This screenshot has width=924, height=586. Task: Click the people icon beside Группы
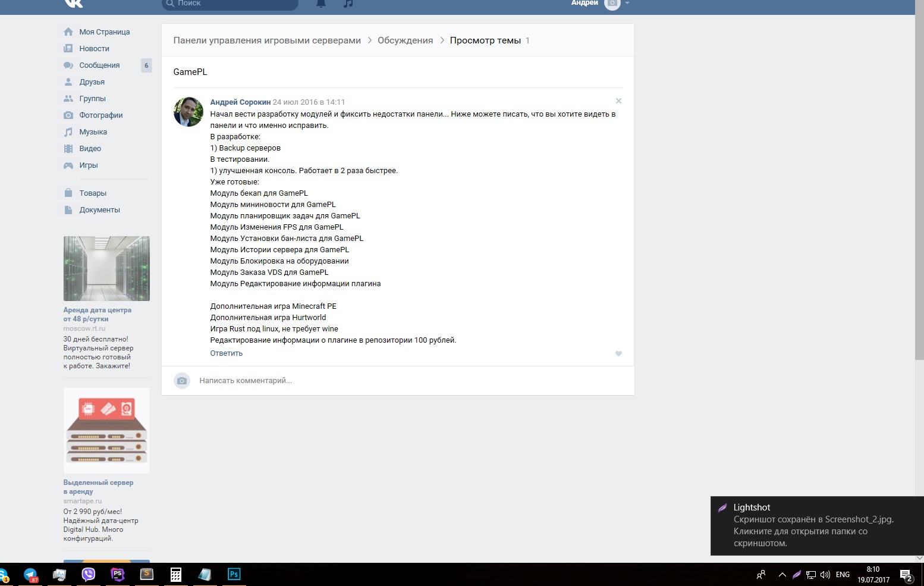pyautogui.click(x=68, y=99)
